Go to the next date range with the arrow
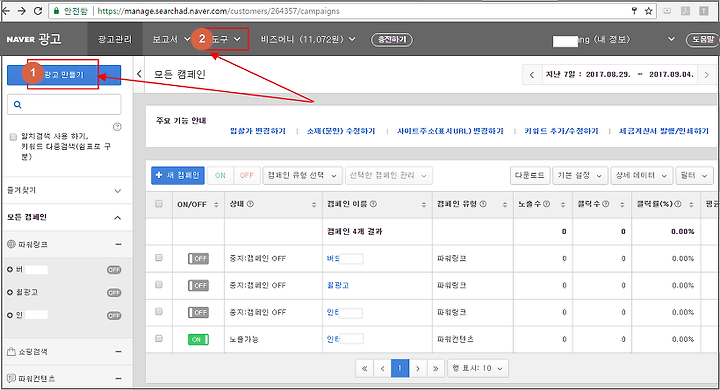This screenshot has width=720, height=390. pos(707,75)
